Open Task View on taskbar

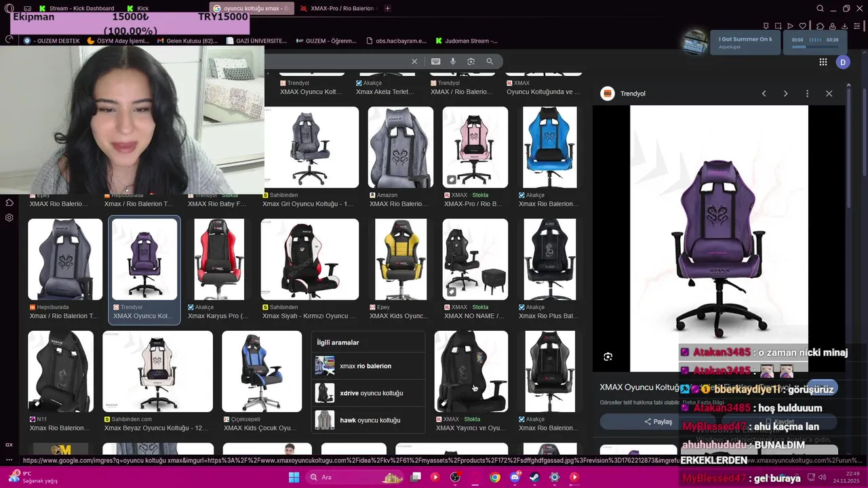[x=416, y=477]
